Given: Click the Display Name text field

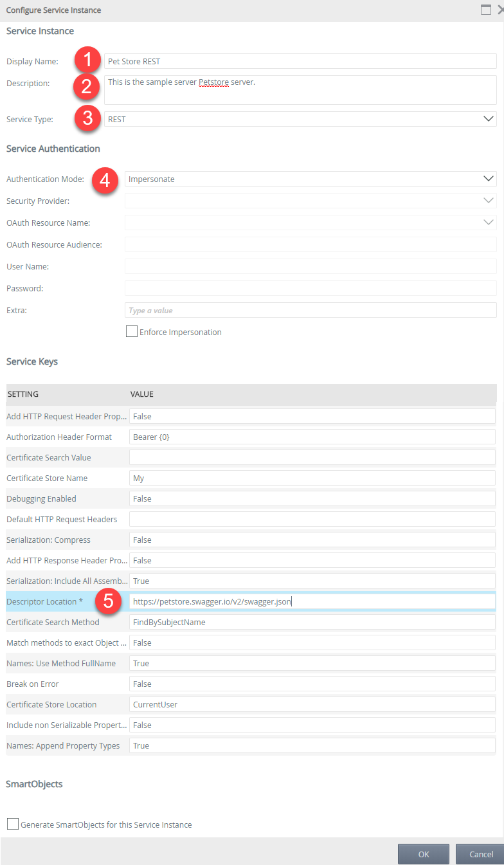Looking at the screenshot, I should (300, 61).
